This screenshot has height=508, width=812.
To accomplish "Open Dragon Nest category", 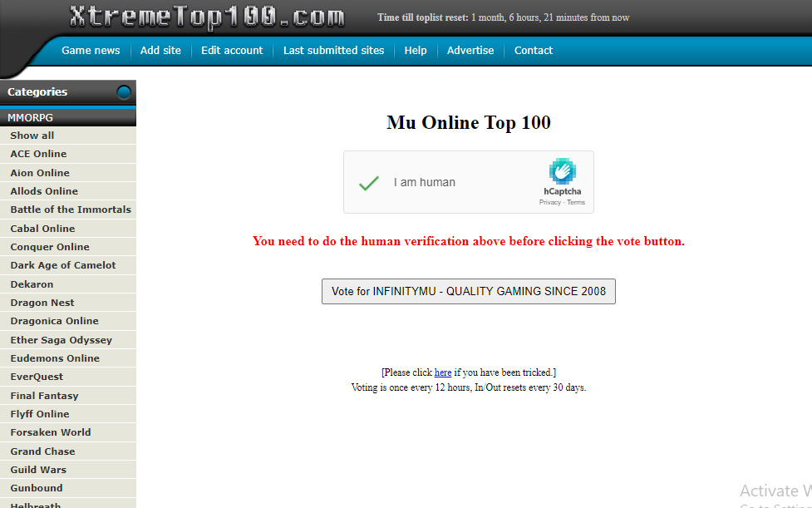I will [x=68, y=303].
